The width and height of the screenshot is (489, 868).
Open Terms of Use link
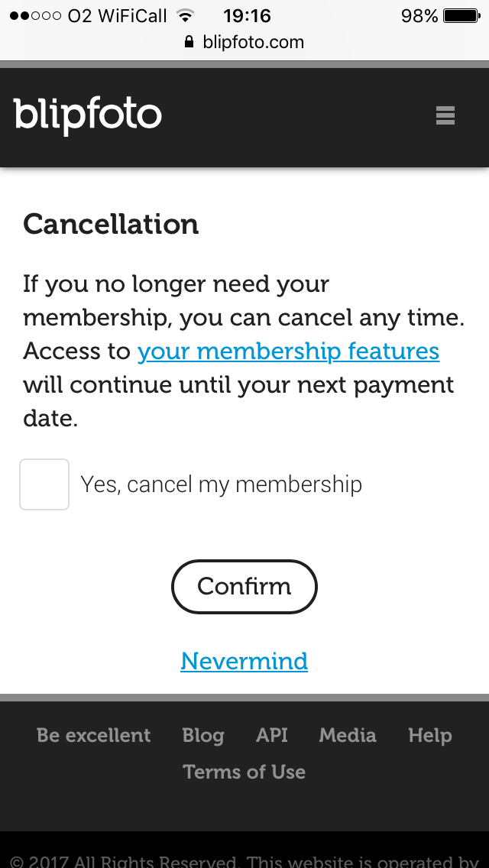click(x=244, y=772)
